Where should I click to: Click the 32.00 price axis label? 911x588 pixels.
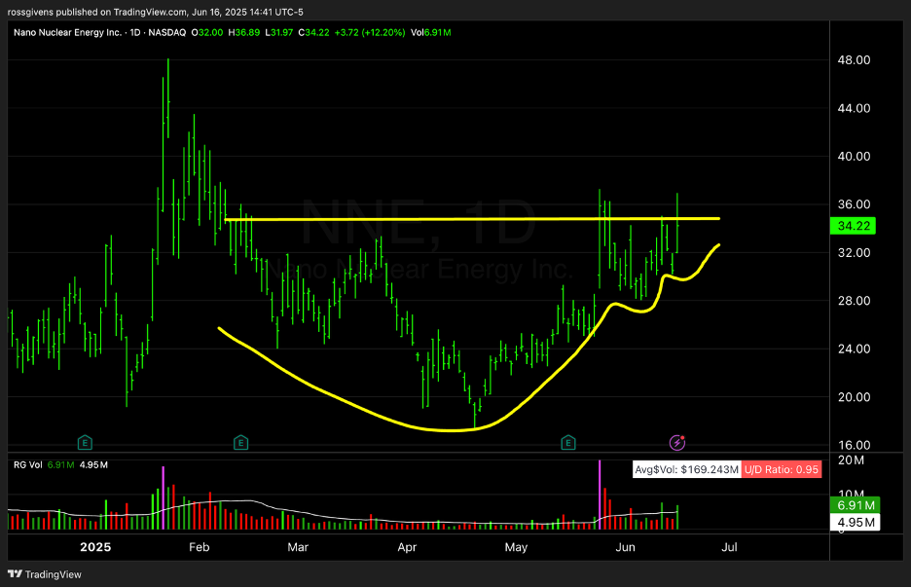[x=854, y=253]
